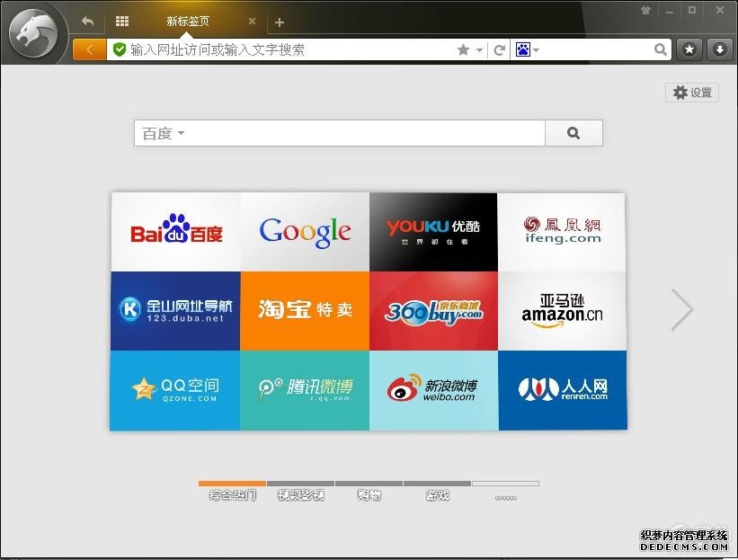Go to next page with right chevron
This screenshot has height=560, width=738.
[682, 310]
